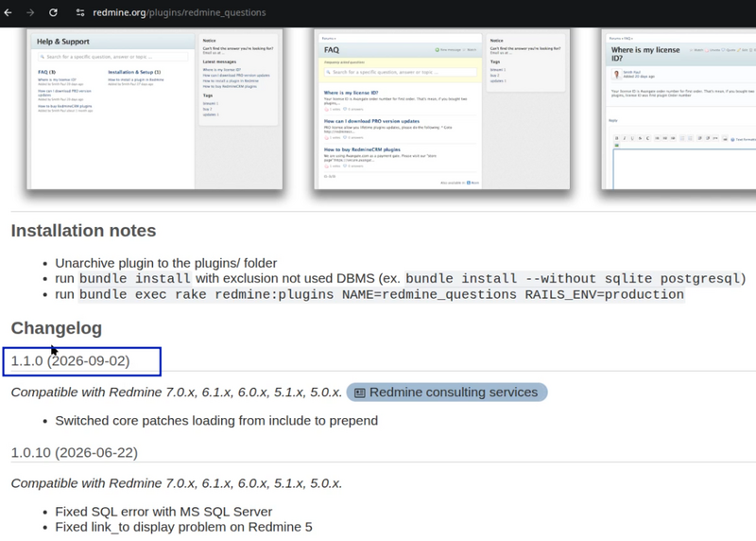
Task: Click the short 'bundle install' code in second bullet
Action: [135, 278]
